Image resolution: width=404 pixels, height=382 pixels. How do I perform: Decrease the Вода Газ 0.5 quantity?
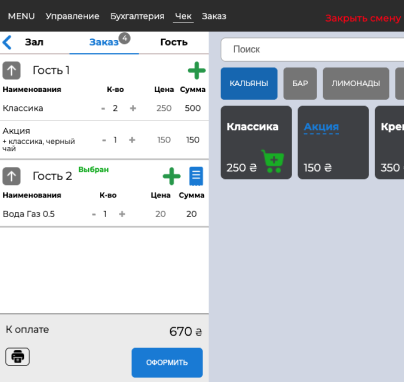coord(94,214)
